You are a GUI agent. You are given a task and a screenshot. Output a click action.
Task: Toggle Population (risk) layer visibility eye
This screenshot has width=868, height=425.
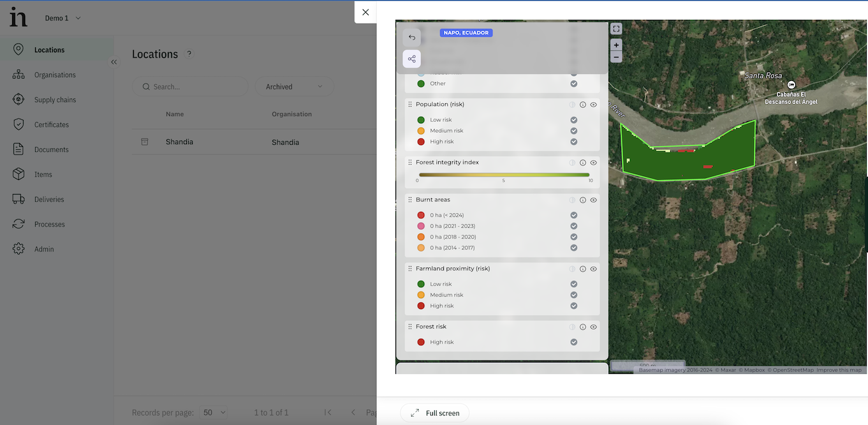593,105
